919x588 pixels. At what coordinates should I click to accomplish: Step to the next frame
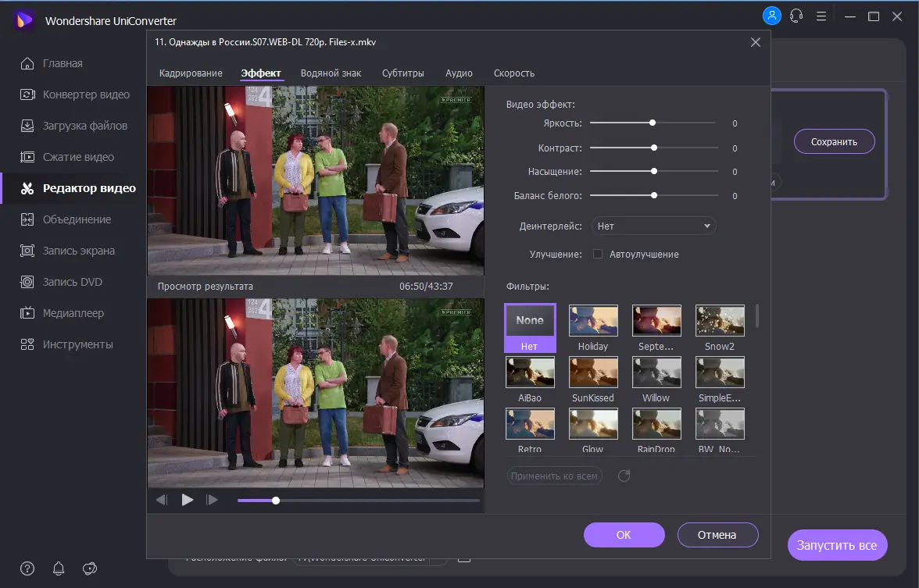(x=211, y=500)
